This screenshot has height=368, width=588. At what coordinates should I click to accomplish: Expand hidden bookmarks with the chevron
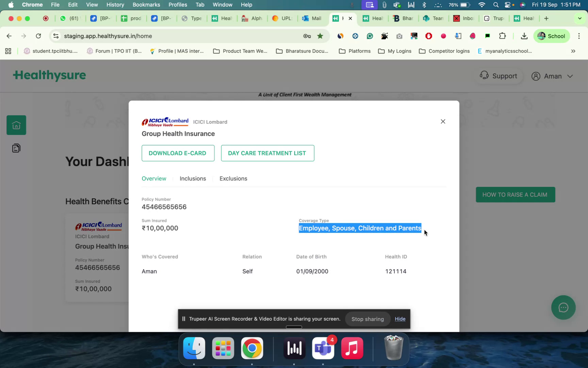pyautogui.click(x=573, y=51)
